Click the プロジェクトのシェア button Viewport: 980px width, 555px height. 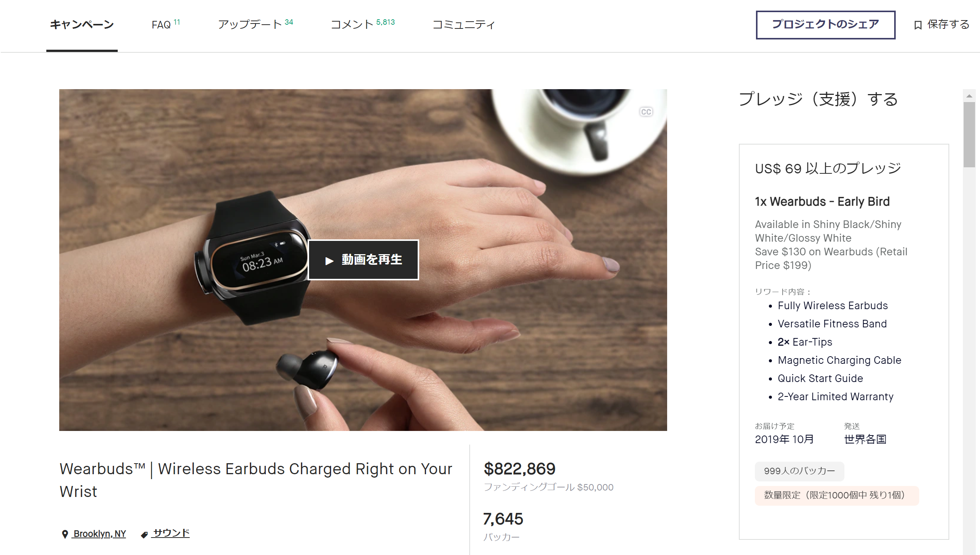(x=825, y=25)
